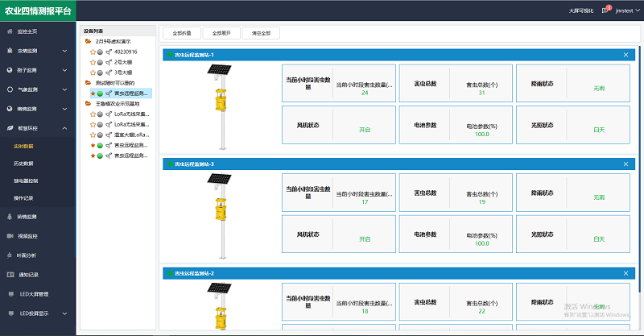Click the monitor icon beside LED投屏显示
This screenshot has width=644, height=336.
point(11,313)
